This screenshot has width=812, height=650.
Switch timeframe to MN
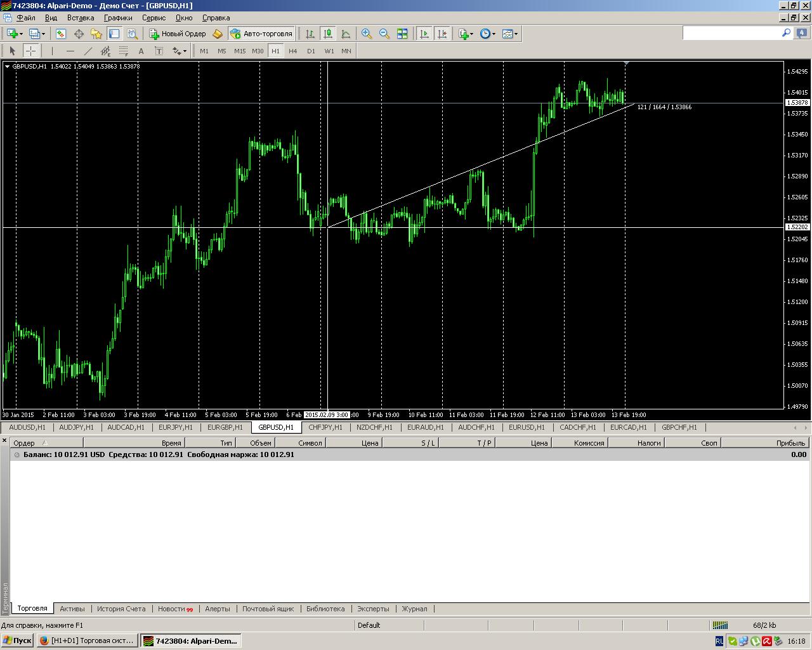346,51
